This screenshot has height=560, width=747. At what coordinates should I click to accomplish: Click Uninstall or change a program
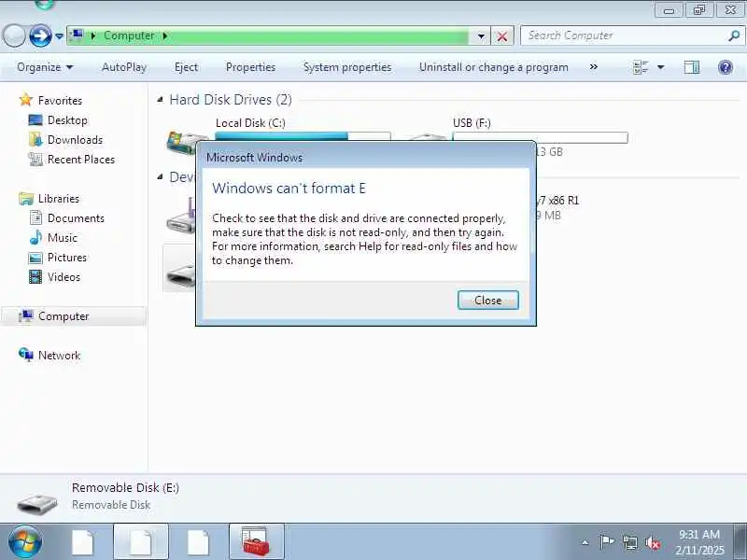[x=494, y=67]
